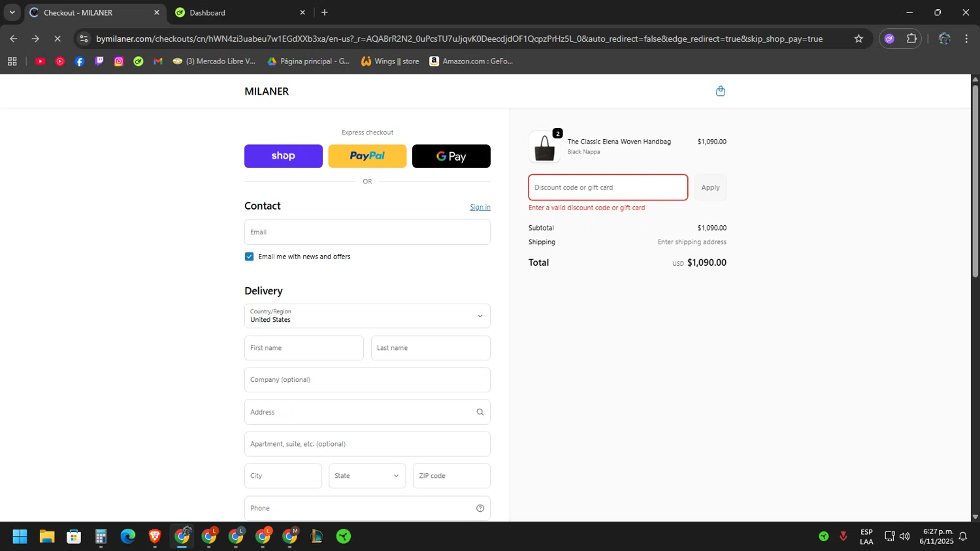Open the Amazon.com bookmark
980x551 pixels.
point(471,61)
